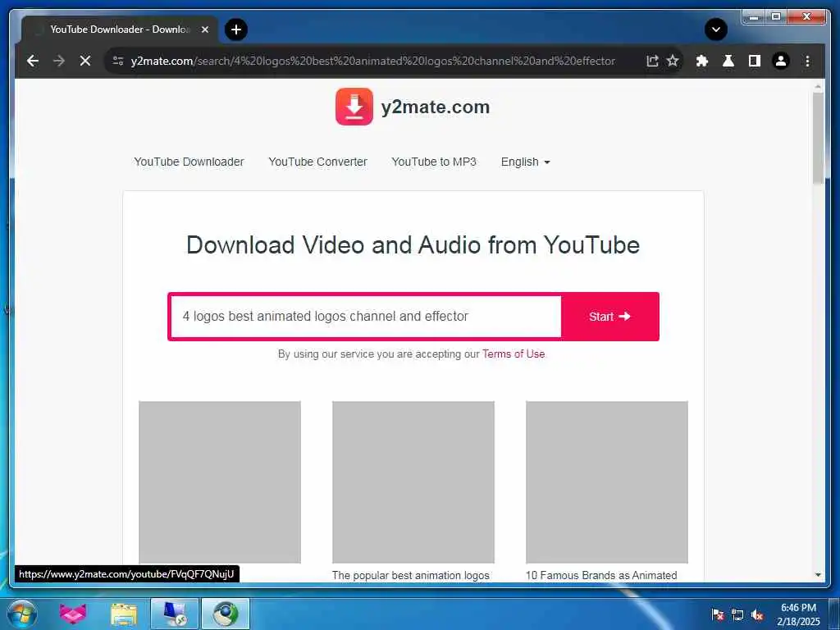Open File Explorer from taskbar
This screenshot has width=840, height=630.
pyautogui.click(x=124, y=614)
